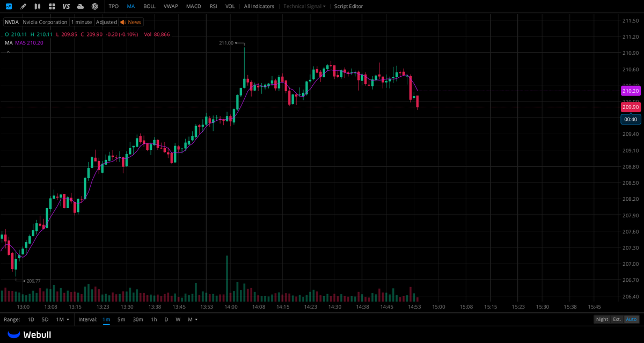Expand the Technical Signal dropdown
Image resolution: width=644 pixels, height=343 pixels.
tap(304, 6)
